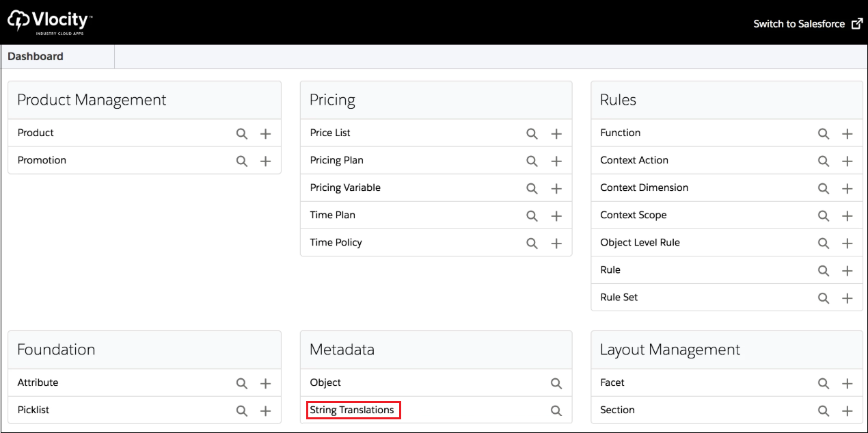Add Context Scope with plus icon
Viewport: 868px width, 433px height.
(x=847, y=215)
